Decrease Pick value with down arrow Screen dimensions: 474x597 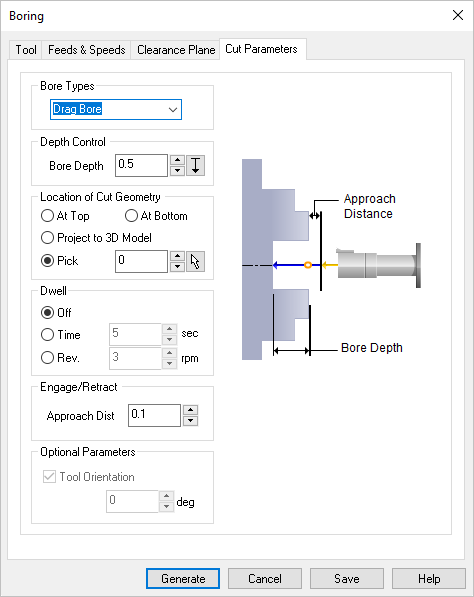click(177, 267)
